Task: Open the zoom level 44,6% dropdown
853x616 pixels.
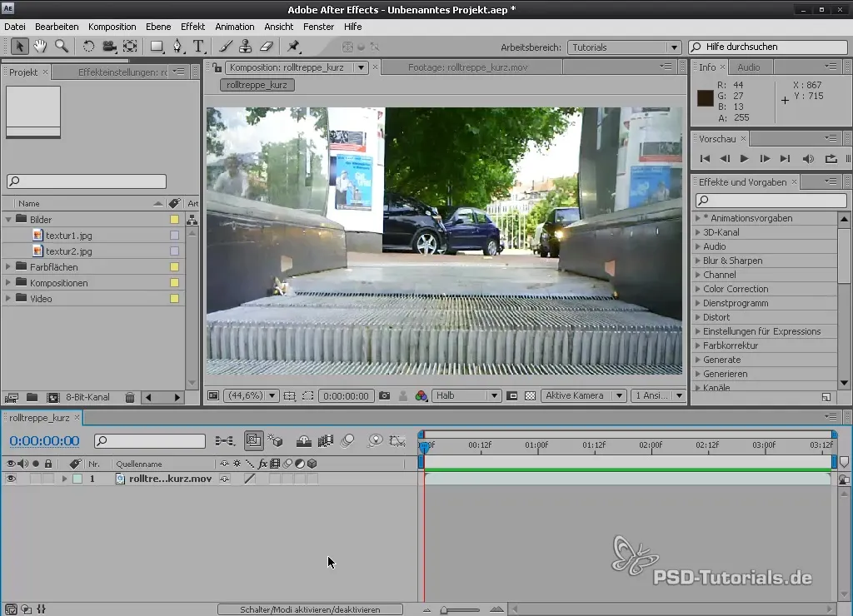Action: point(252,395)
